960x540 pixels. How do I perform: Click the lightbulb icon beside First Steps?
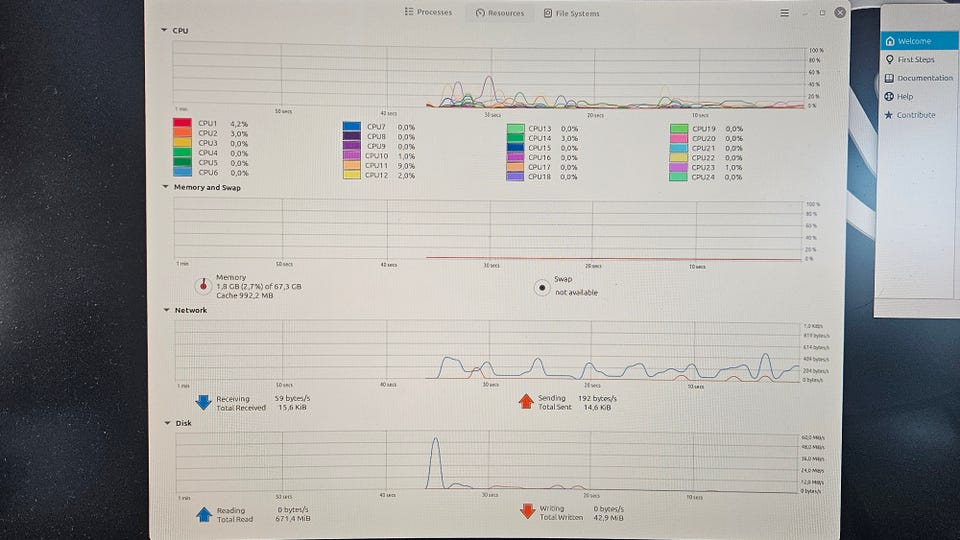(x=889, y=60)
